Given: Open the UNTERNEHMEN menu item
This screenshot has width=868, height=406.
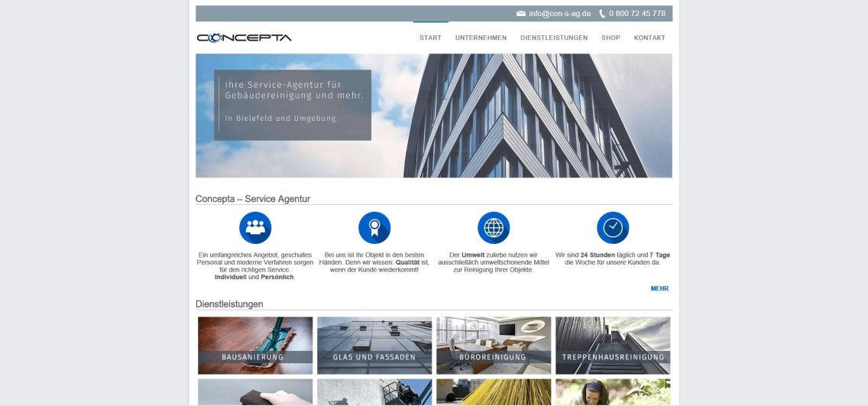Looking at the screenshot, I should click(481, 37).
